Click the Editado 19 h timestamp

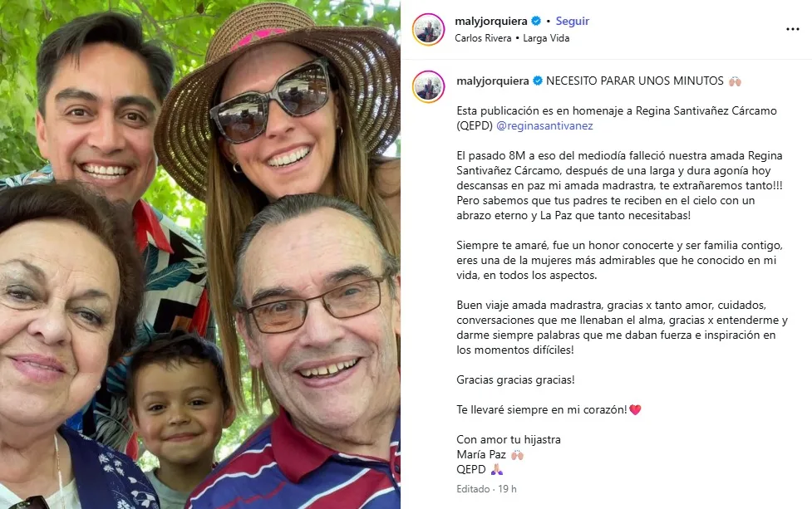[x=486, y=489]
